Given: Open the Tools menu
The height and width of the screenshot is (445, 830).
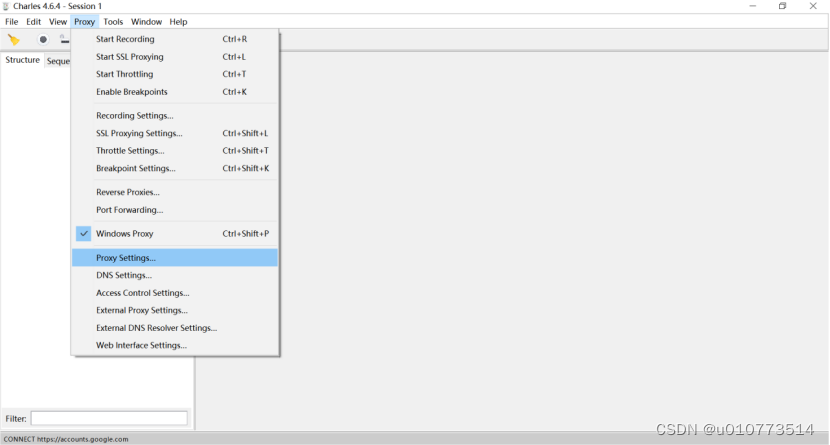Looking at the screenshot, I should (x=113, y=22).
